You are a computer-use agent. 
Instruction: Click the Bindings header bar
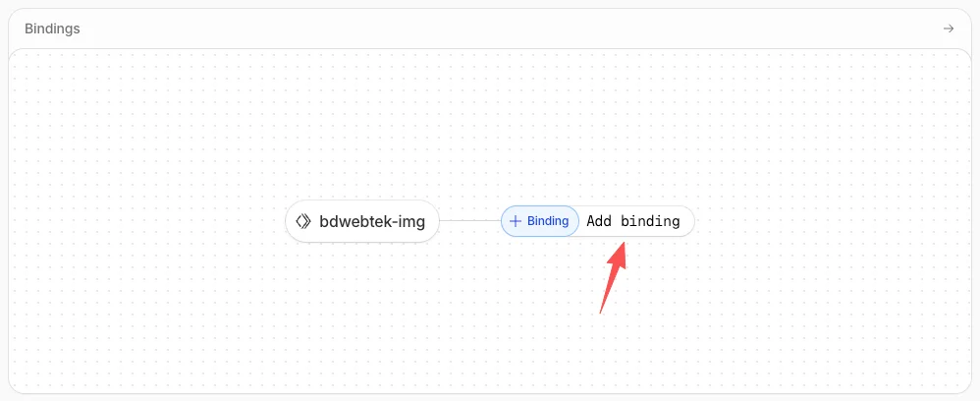pos(490,29)
